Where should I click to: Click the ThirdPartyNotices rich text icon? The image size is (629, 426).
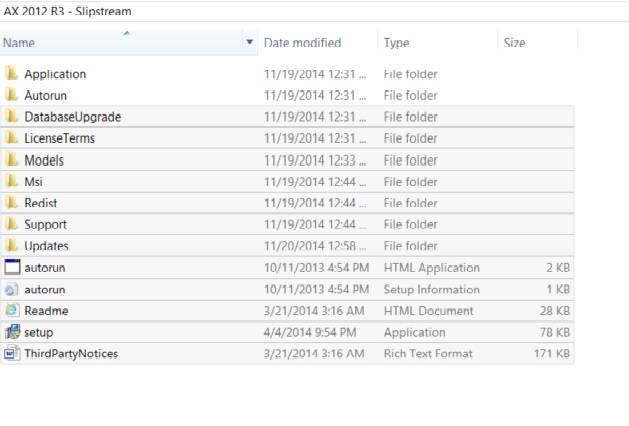coord(12,353)
